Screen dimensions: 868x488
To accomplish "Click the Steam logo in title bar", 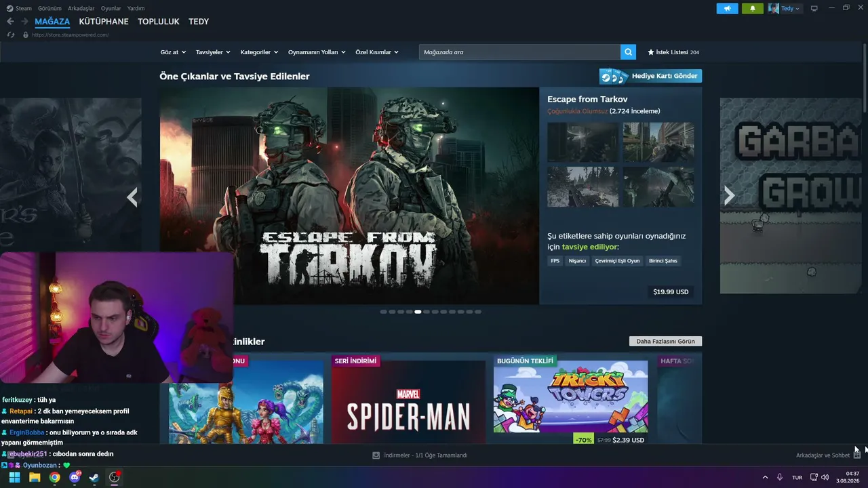I will (x=9, y=9).
